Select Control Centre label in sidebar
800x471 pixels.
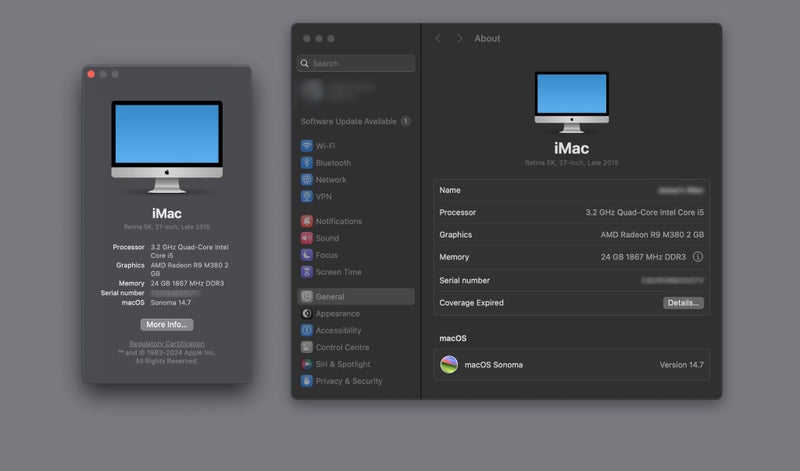click(342, 347)
